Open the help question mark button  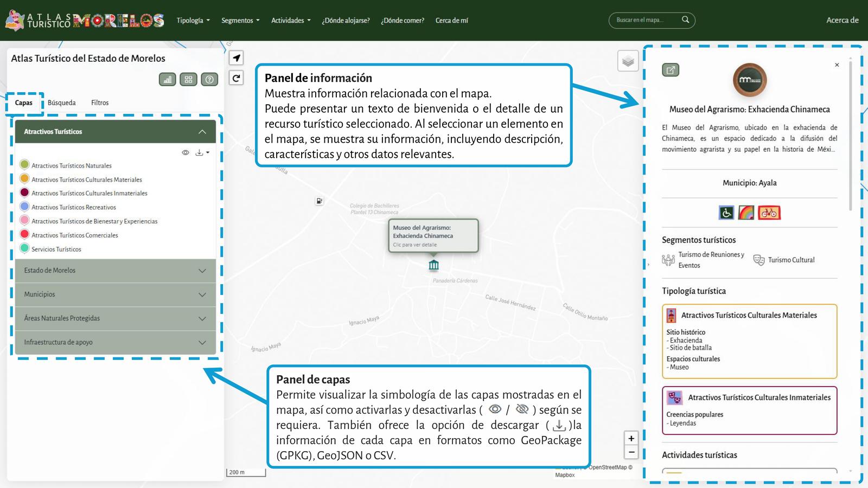[209, 80]
